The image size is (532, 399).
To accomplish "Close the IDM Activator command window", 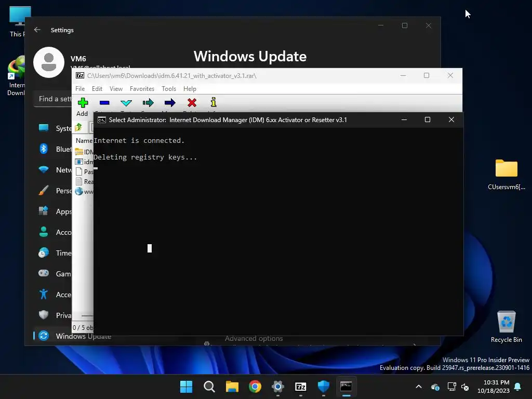I will click(x=451, y=119).
